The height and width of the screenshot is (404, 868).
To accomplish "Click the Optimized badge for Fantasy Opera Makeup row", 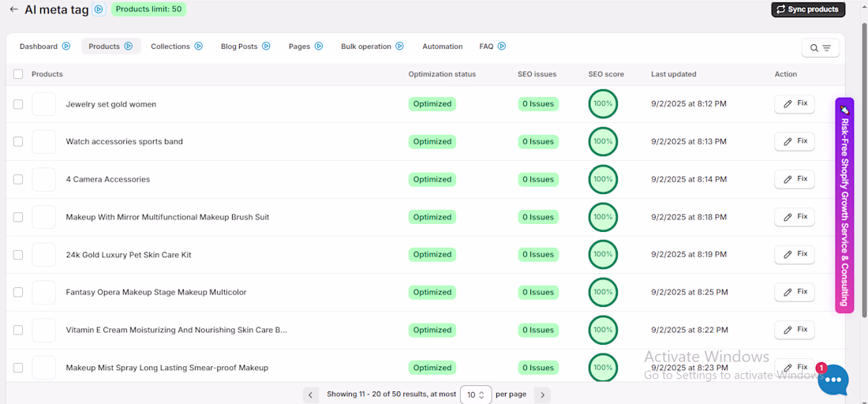I will (x=432, y=292).
